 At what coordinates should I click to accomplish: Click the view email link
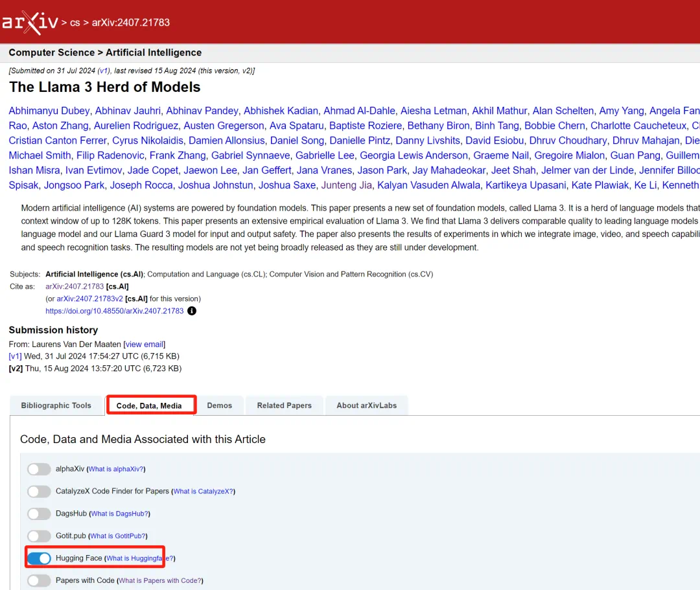click(x=145, y=344)
